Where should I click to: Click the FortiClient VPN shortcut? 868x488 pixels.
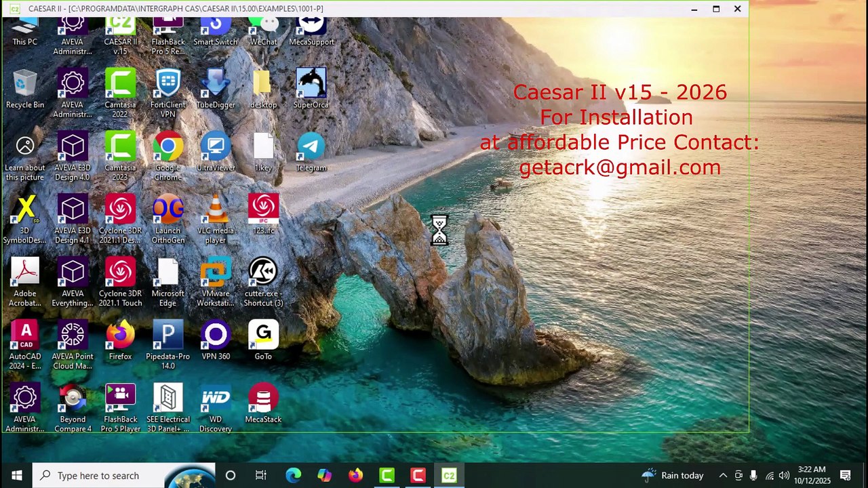pos(167,93)
